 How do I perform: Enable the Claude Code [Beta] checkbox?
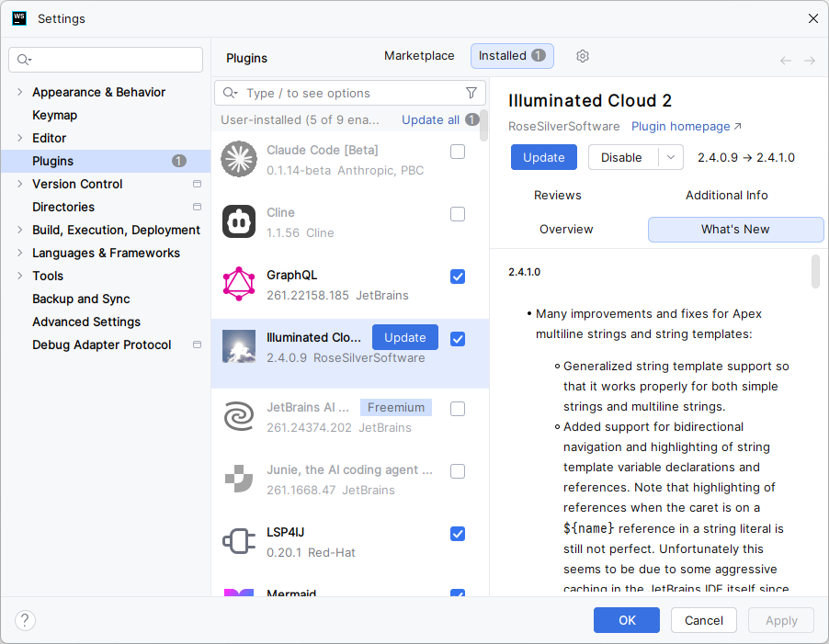458,152
